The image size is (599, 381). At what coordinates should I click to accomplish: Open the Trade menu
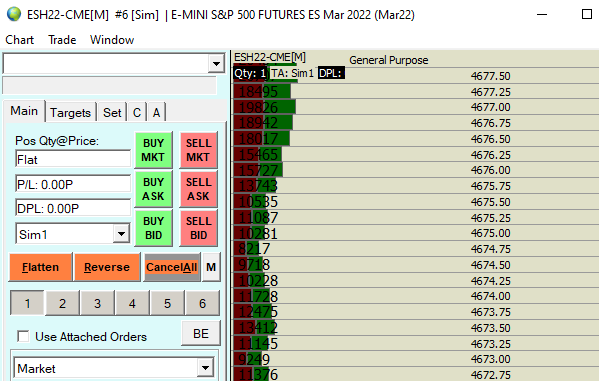(62, 40)
